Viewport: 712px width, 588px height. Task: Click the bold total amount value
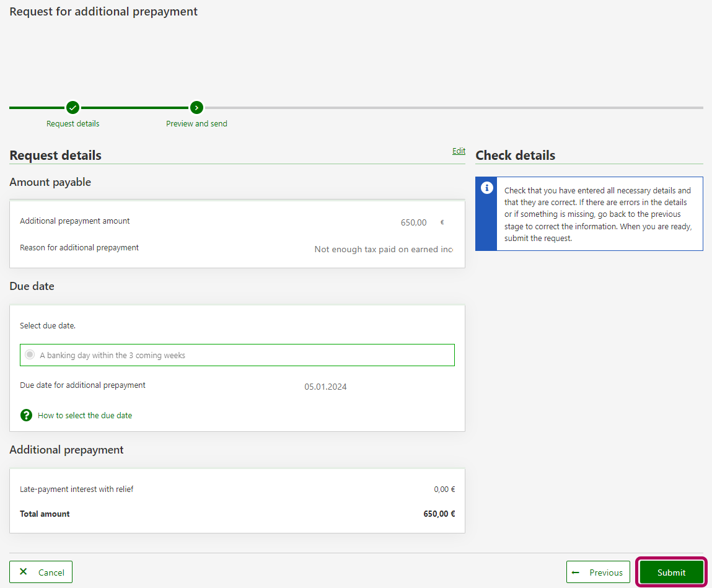click(x=439, y=514)
